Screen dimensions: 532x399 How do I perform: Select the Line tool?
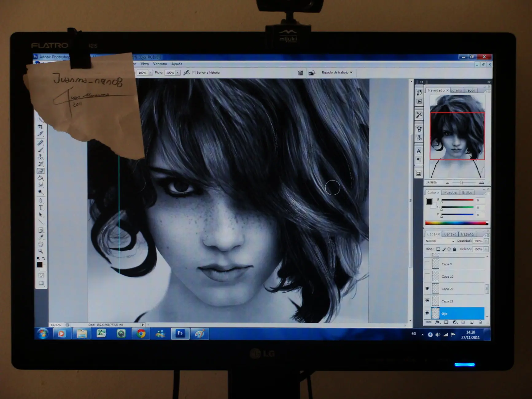41,222
